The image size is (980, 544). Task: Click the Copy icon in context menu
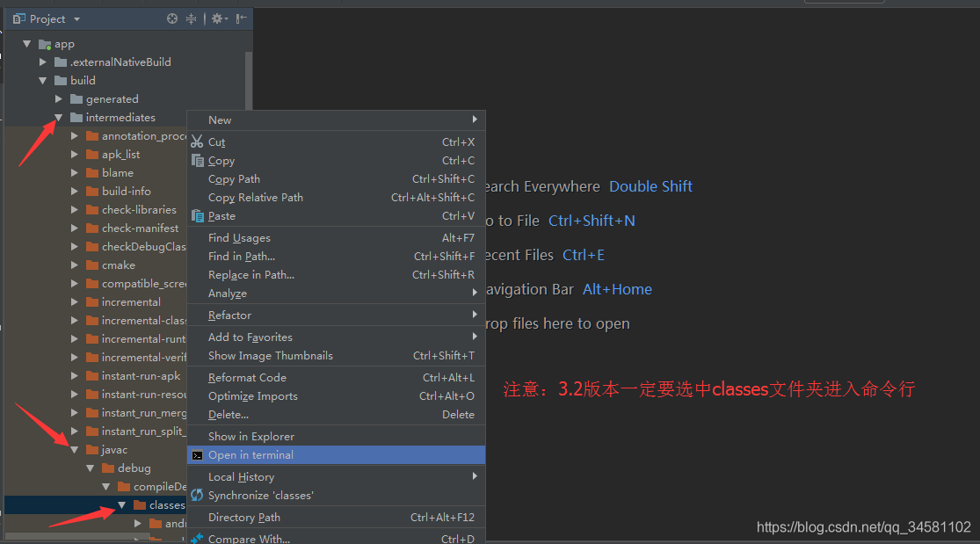pos(198,161)
